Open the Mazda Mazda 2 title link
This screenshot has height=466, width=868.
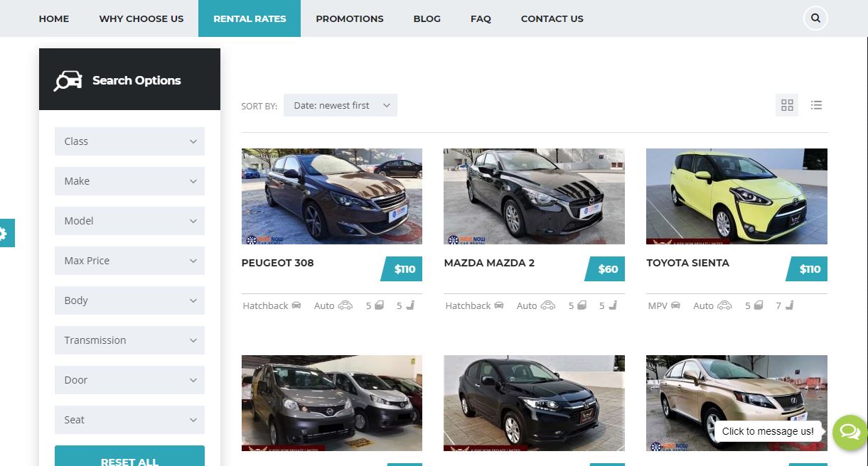pyautogui.click(x=489, y=263)
